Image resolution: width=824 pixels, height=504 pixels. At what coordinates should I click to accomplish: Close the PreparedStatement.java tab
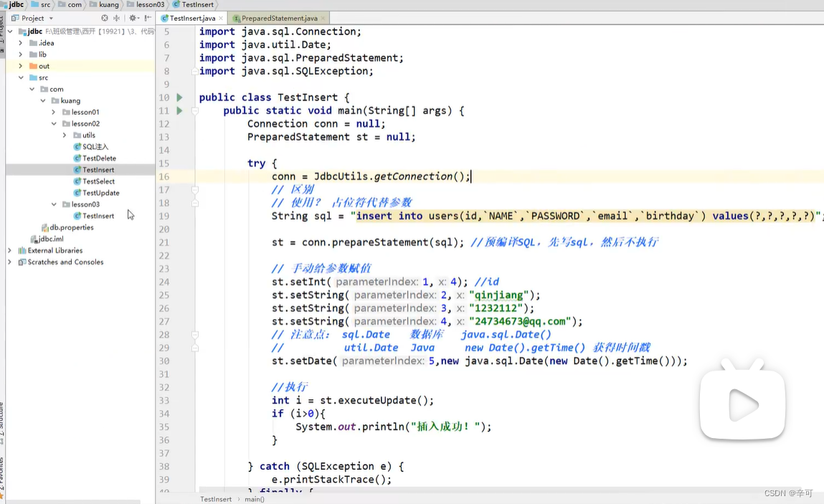coord(323,18)
